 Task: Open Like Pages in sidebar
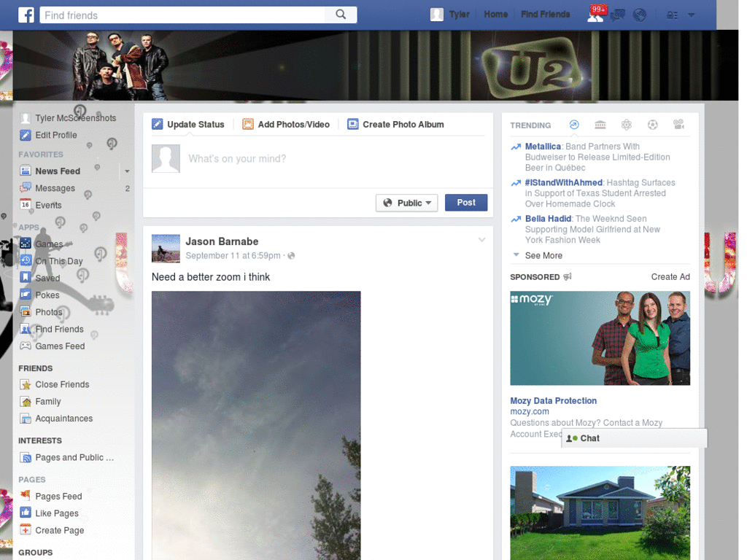click(57, 513)
